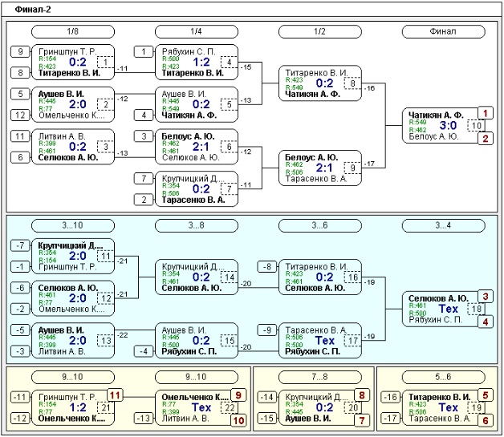Select the 1/8 round header
Screen dimensions: 504x437
73,31
